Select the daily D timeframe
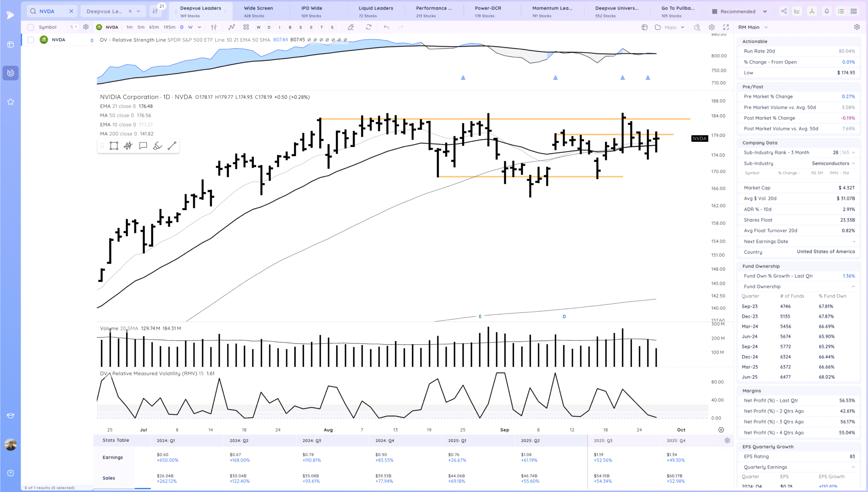The width and height of the screenshot is (868, 492). (182, 27)
